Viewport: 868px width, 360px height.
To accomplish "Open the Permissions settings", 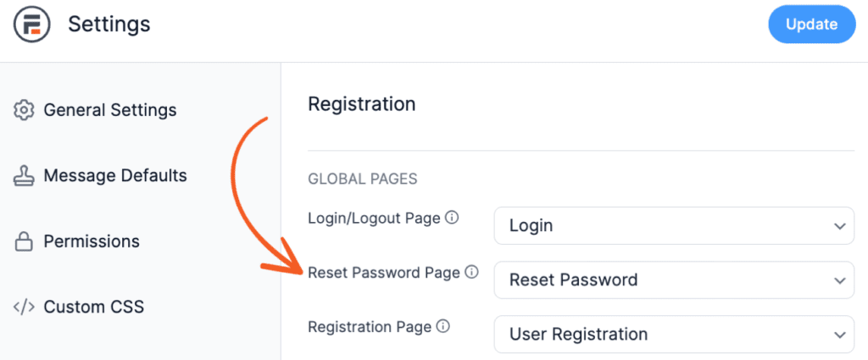I will point(92,241).
